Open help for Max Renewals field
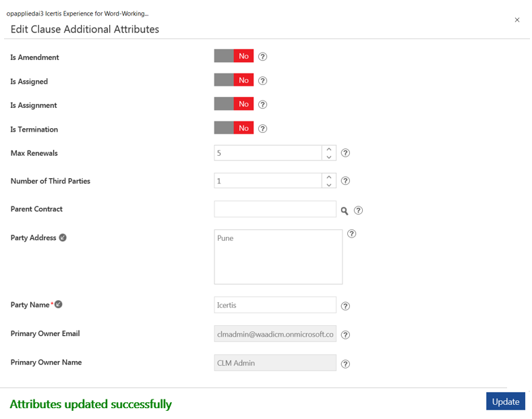Screen dimensions: 532x419 click(345, 153)
